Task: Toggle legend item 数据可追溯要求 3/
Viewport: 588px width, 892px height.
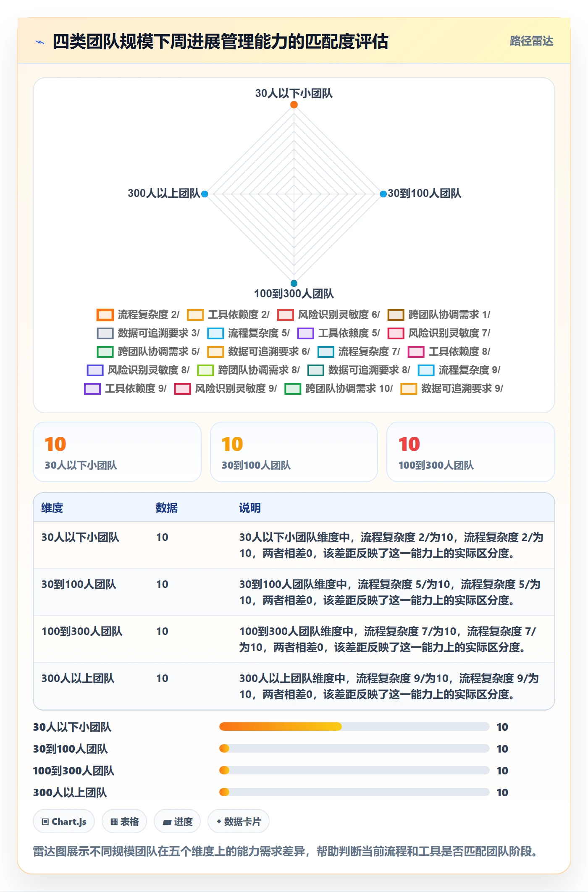Action: point(148,333)
